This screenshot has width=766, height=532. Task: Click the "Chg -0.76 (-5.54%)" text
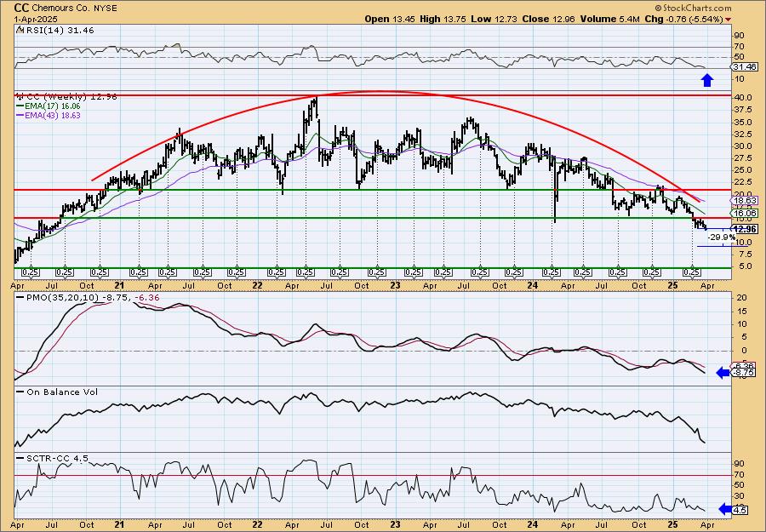click(x=684, y=19)
